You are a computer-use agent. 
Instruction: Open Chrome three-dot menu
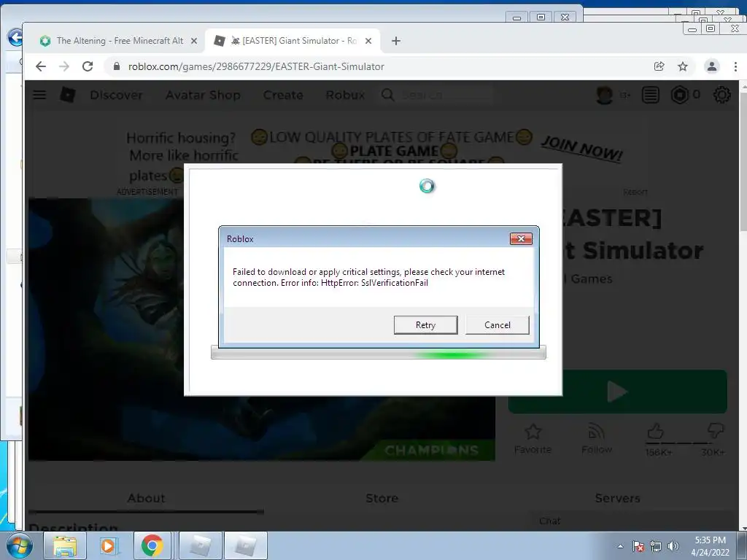[735, 66]
